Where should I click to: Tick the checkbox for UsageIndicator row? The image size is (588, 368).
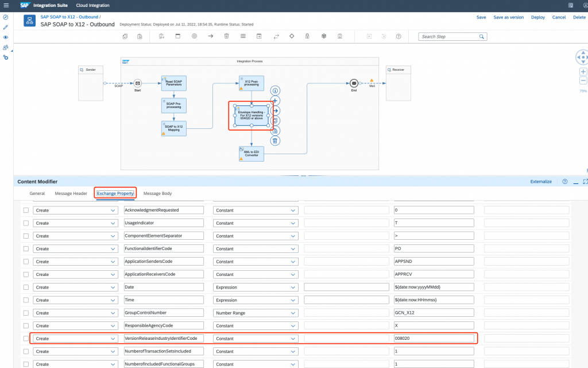point(26,223)
